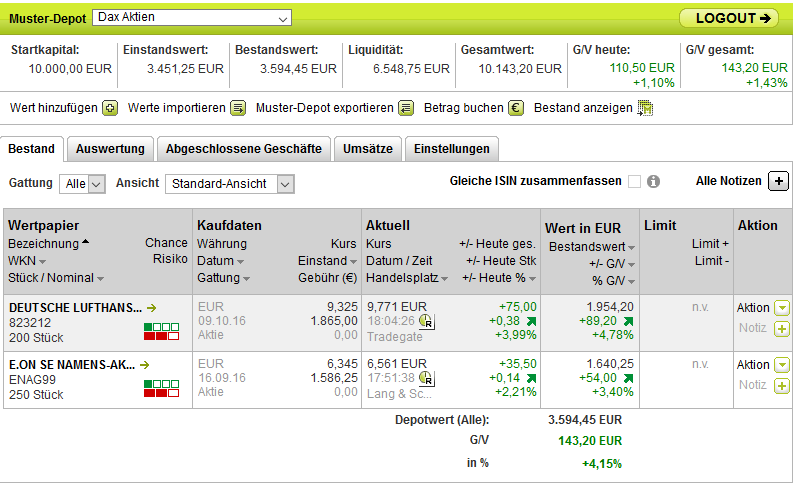
Task: Open the Gattung filter dropdown
Action: [83, 184]
